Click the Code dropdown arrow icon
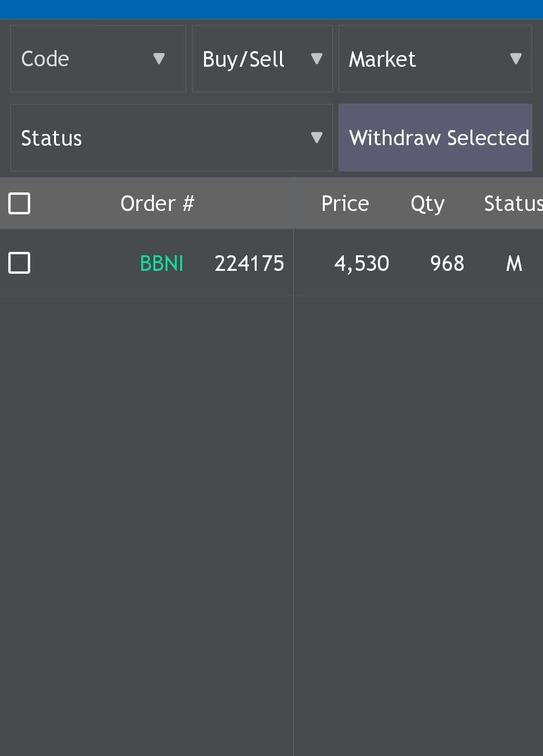 tap(159, 59)
